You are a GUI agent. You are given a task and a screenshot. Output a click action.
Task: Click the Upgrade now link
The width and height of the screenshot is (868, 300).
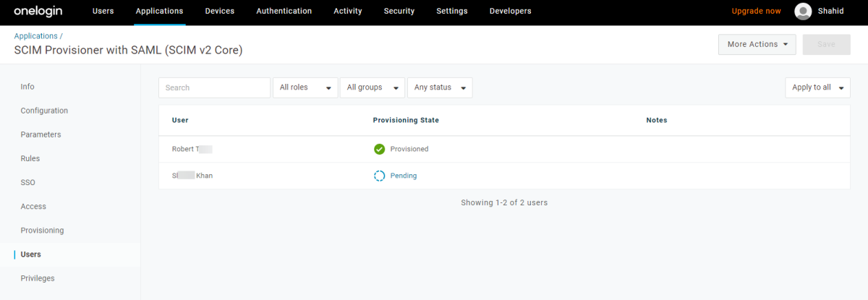point(756,12)
